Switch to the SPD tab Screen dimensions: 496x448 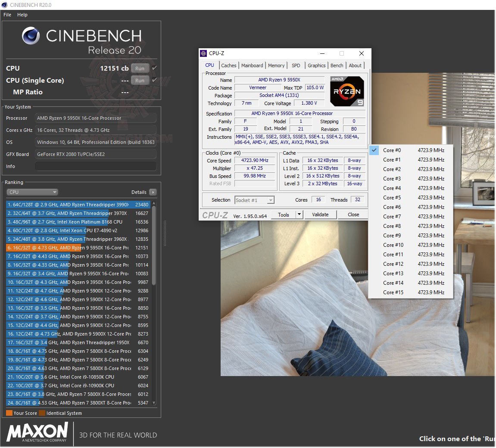pyautogui.click(x=296, y=65)
